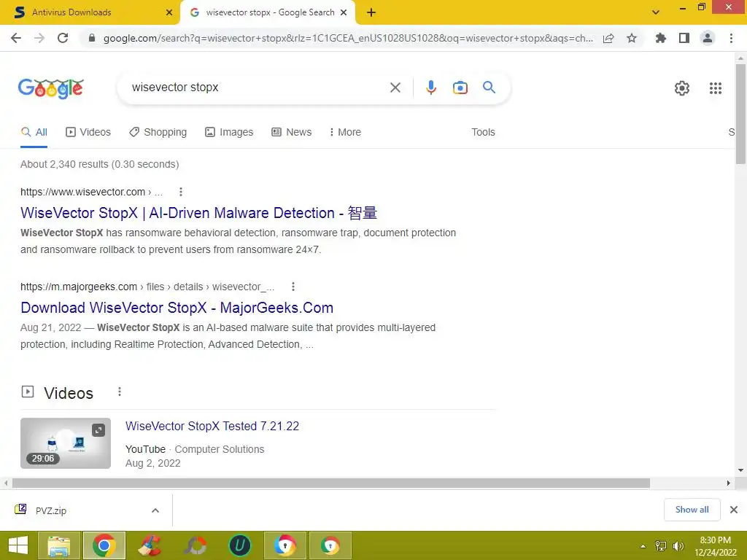The image size is (747, 560).
Task: Open the PVZ.zip downloaded file
Action: (x=51, y=510)
